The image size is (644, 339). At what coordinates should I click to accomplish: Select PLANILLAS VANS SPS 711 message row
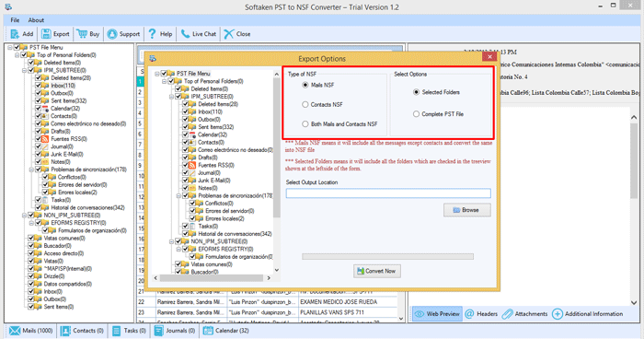[268, 312]
